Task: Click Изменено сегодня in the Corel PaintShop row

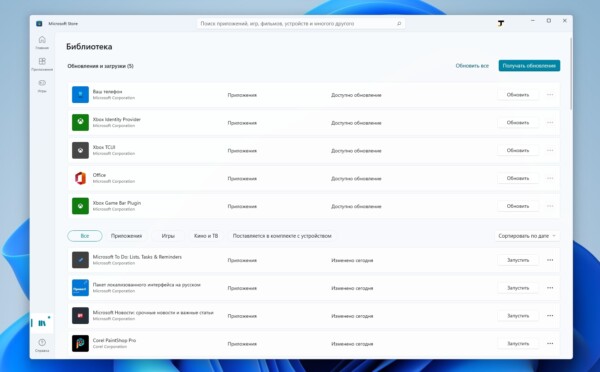Action: point(352,344)
